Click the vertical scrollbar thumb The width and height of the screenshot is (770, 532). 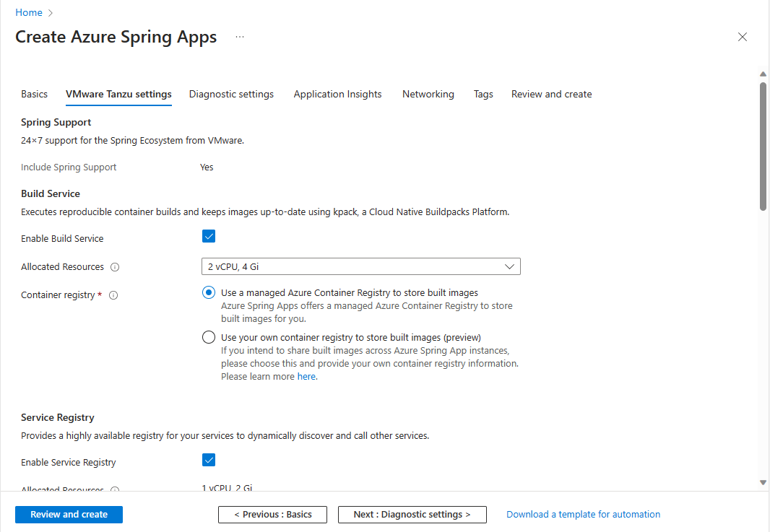[x=763, y=146]
